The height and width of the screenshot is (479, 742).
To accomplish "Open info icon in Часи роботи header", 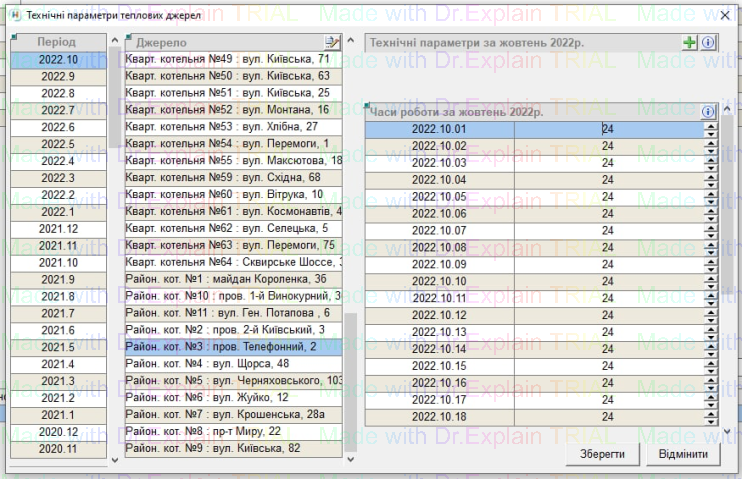I will [708, 112].
